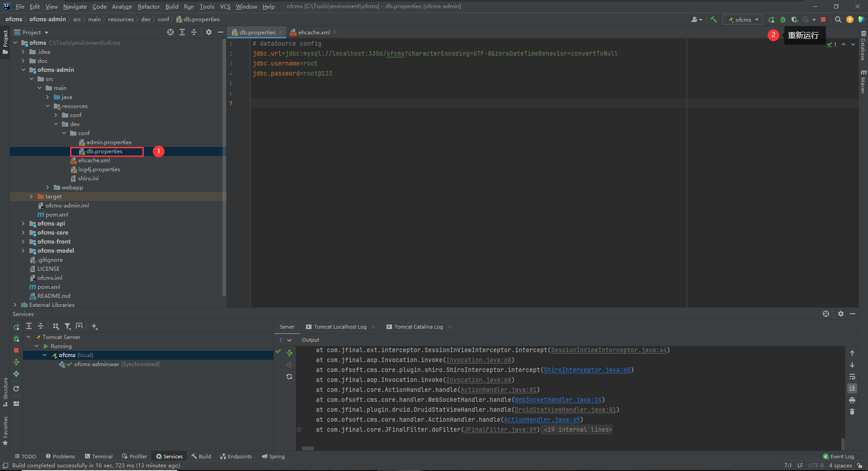This screenshot has width=868, height=471.
Task: Open the Tomcat Localhost Log tab
Action: 340,327
